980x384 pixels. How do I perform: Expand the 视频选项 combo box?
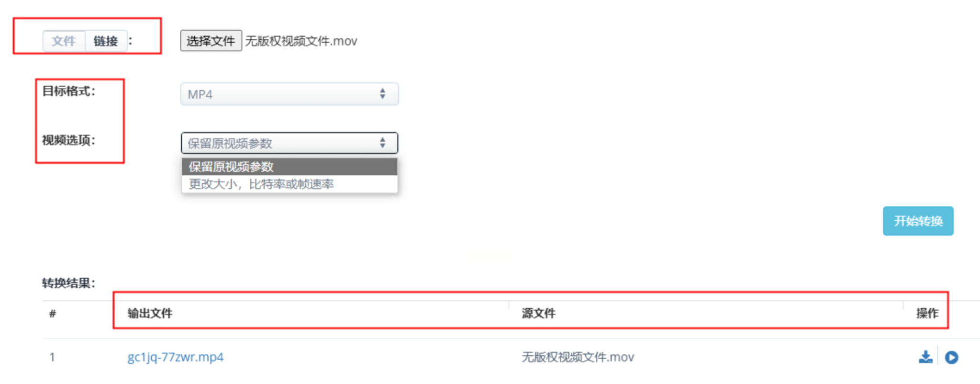(x=290, y=143)
